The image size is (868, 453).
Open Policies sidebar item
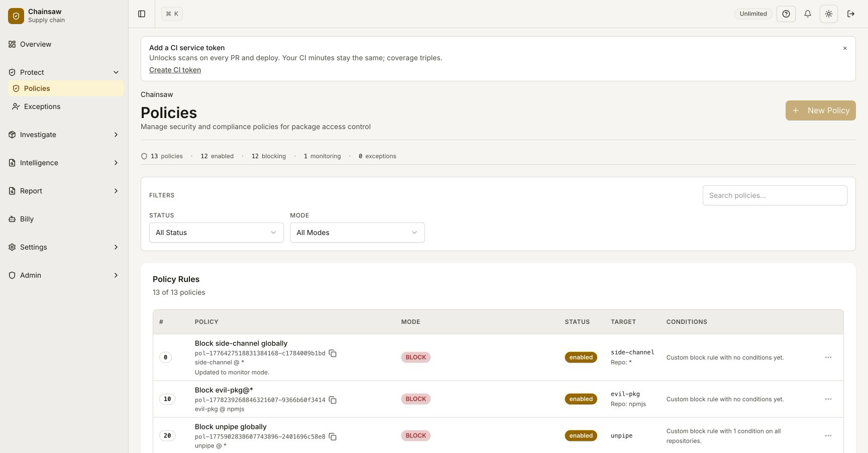[66, 88]
